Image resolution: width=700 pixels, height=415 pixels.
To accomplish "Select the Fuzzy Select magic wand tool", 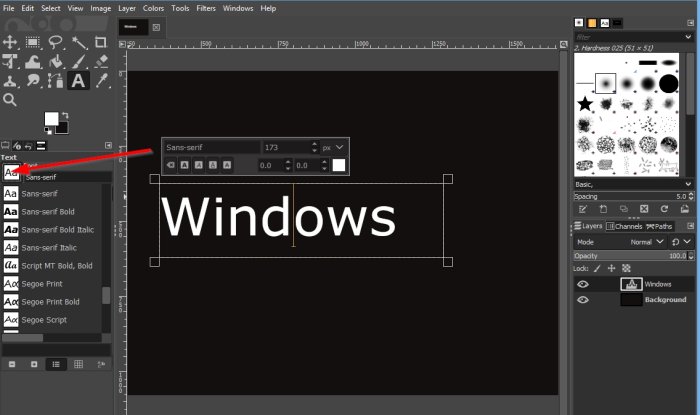I will tap(79, 42).
